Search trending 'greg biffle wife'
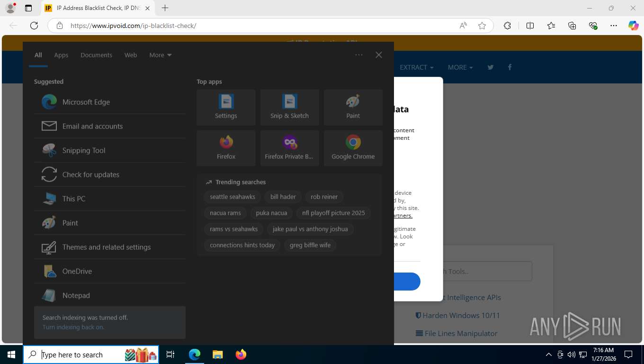 pyautogui.click(x=310, y=245)
